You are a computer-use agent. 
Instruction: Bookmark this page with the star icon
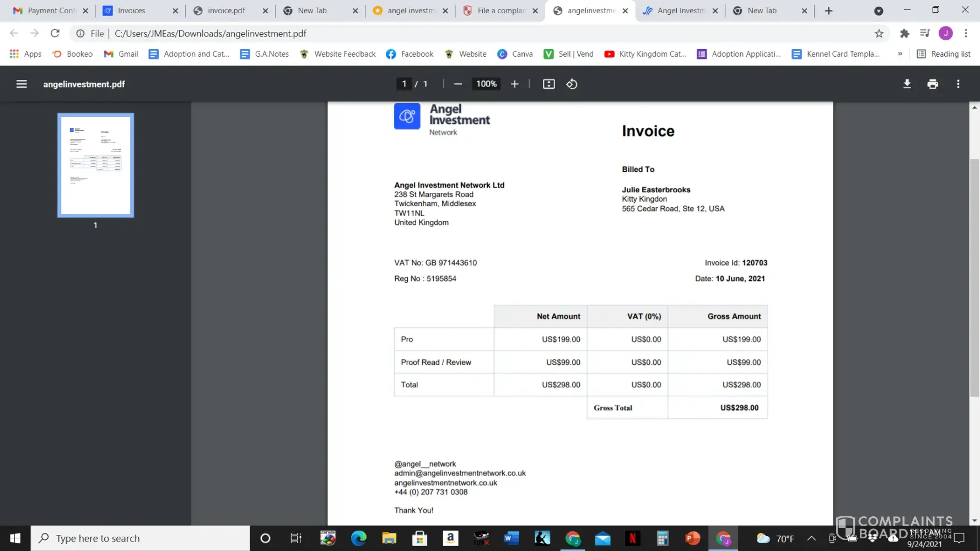tap(879, 34)
